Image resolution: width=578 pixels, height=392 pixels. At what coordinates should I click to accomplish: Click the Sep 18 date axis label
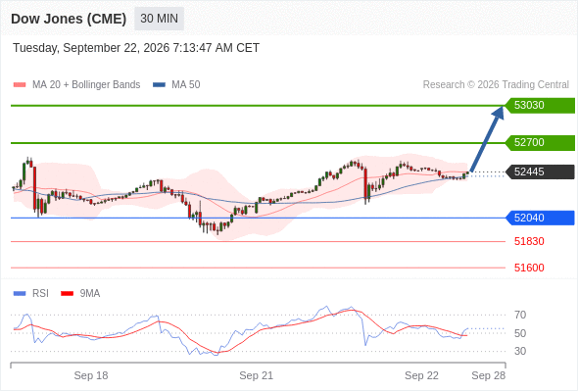coord(91,375)
